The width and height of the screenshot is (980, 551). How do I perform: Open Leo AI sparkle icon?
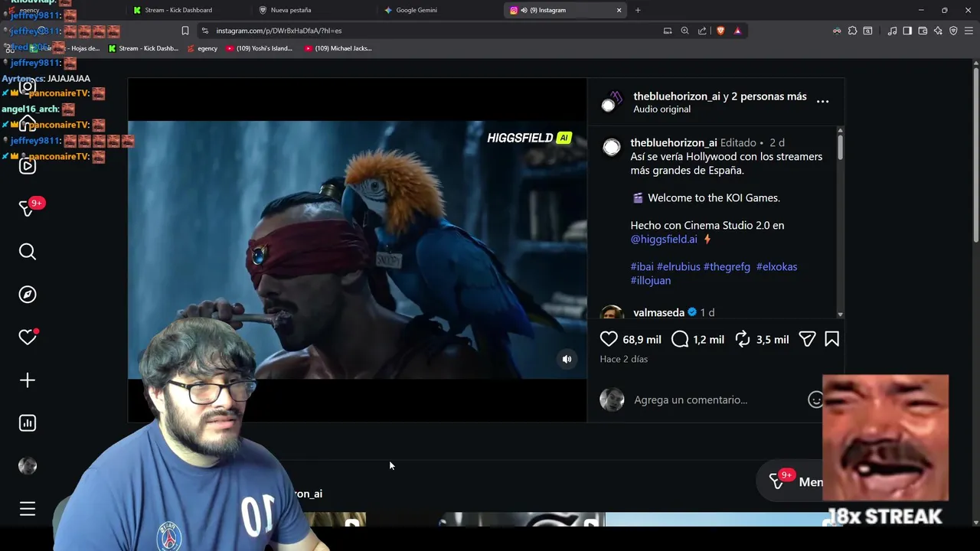point(938,31)
